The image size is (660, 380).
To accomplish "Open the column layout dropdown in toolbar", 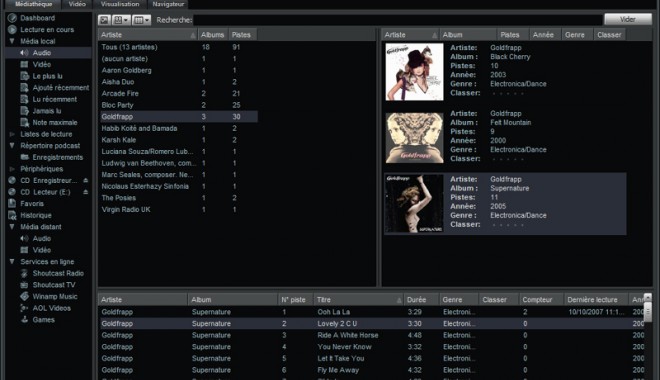I will [x=141, y=20].
